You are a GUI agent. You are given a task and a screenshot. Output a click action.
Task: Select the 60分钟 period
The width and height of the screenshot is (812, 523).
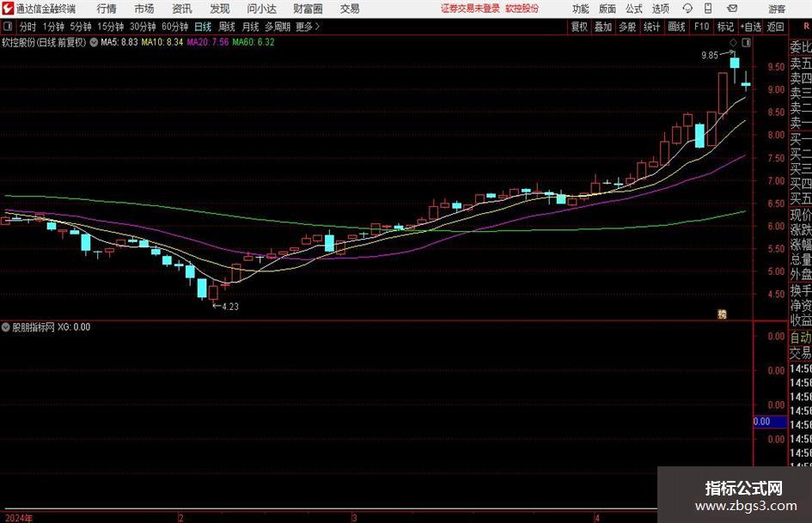(x=174, y=27)
